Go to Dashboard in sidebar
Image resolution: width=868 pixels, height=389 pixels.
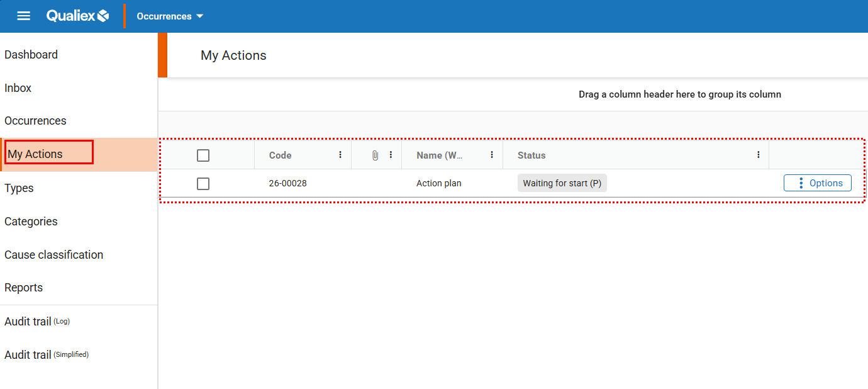(x=31, y=55)
